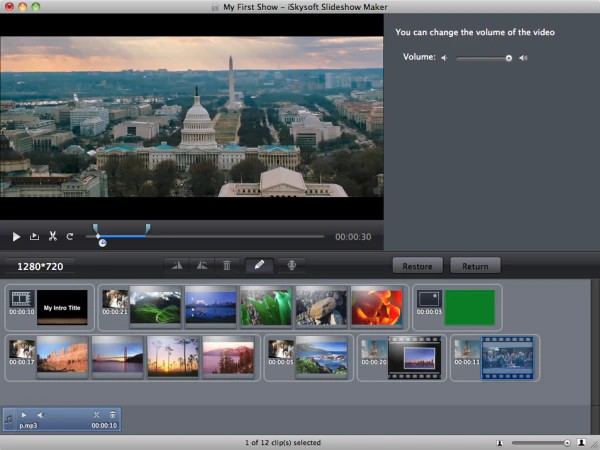Click the Return button

tap(475, 266)
